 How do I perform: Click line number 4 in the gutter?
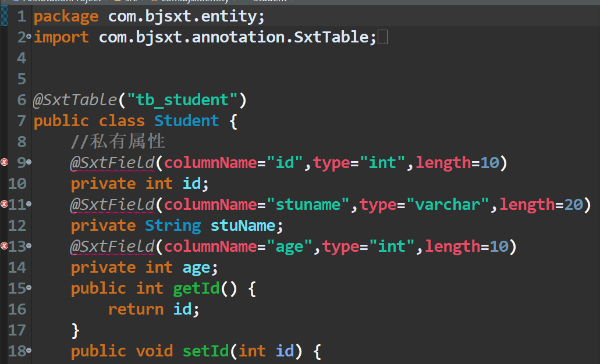tap(22, 58)
